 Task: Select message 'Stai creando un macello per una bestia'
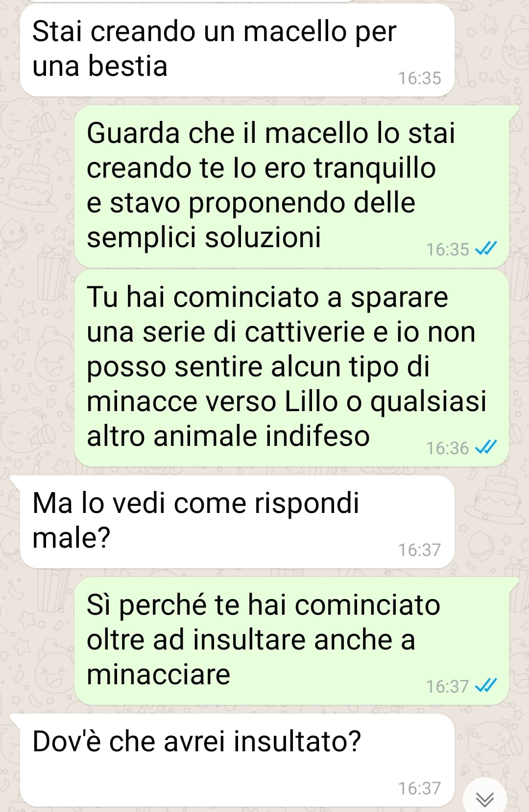coord(237,50)
